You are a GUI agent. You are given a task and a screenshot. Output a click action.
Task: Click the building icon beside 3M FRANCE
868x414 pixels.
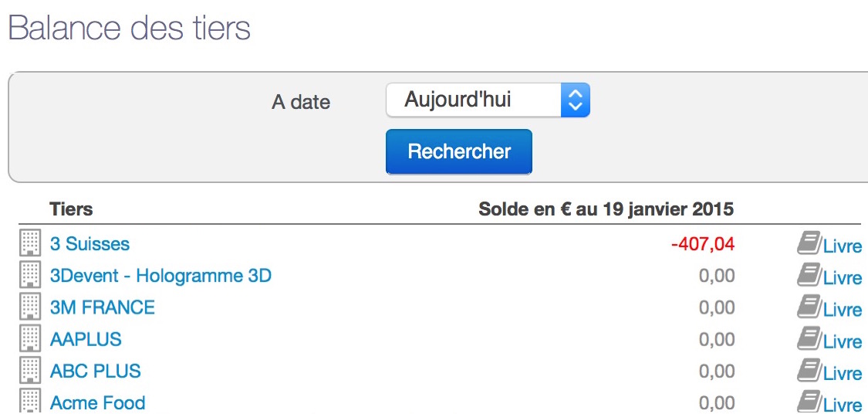29,307
